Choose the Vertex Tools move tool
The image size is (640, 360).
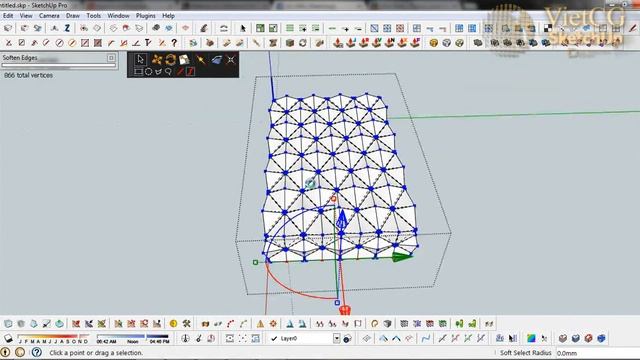click(156, 60)
